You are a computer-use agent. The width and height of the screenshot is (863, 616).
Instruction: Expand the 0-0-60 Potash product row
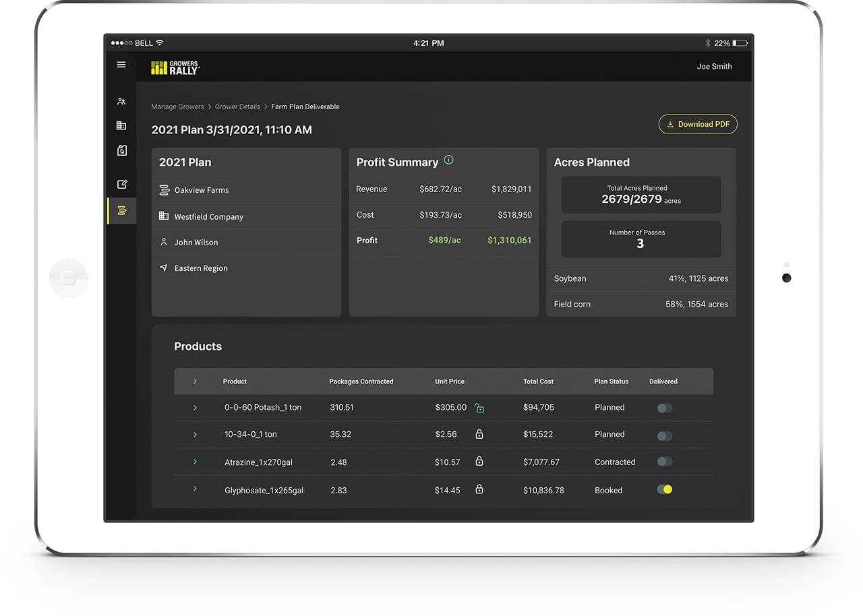[196, 408]
